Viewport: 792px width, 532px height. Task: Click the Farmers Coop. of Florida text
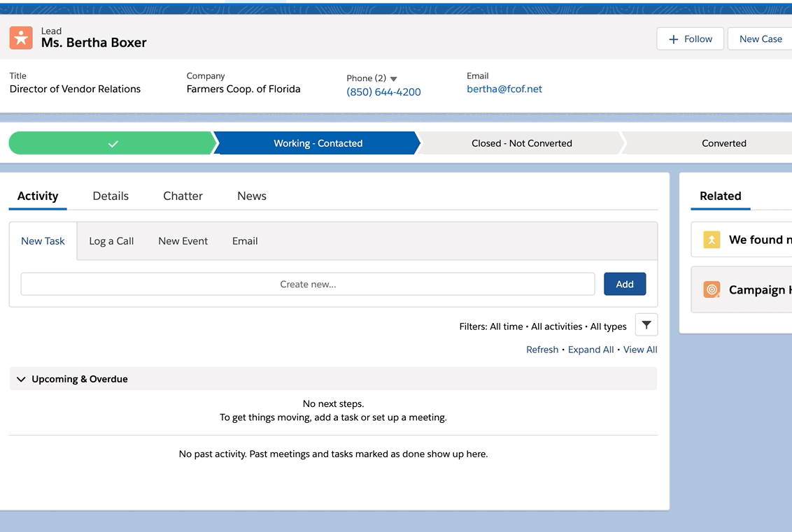coord(243,89)
